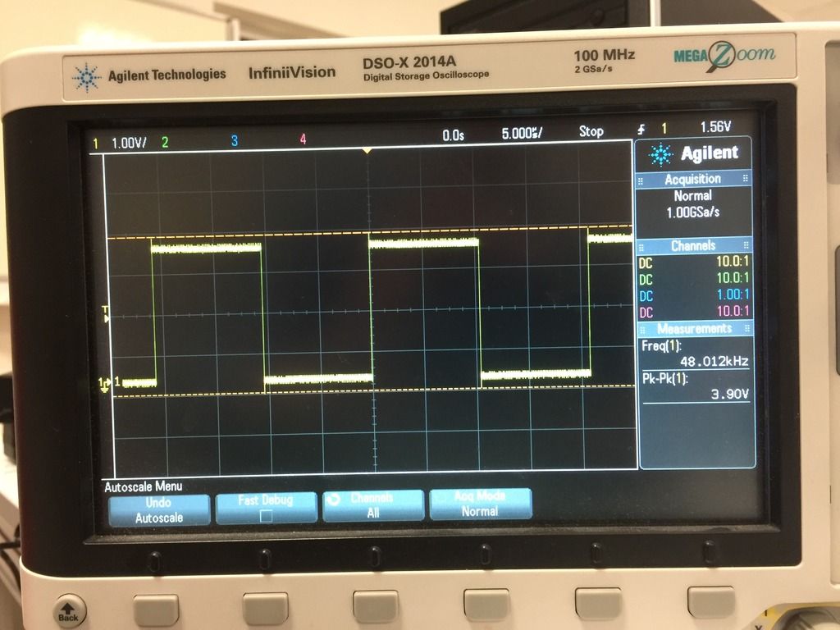The image size is (840, 630).
Task: Click the upper dashed orange cursor line
Action: pos(369,232)
